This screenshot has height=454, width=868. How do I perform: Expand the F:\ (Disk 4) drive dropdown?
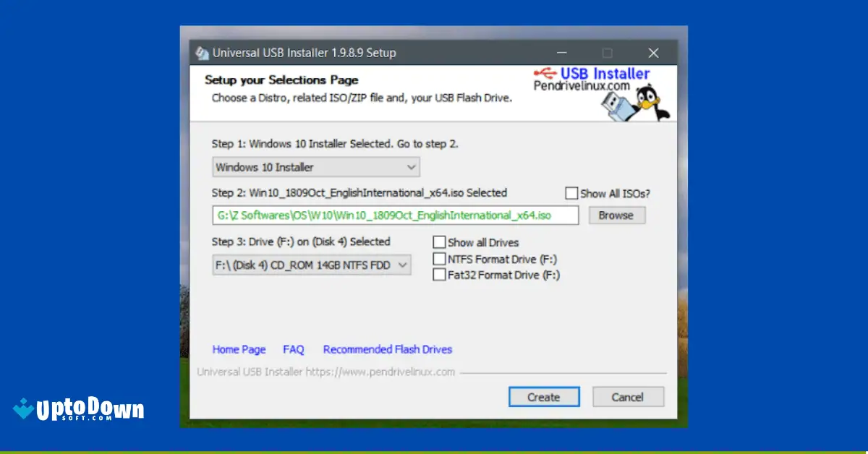point(311,265)
